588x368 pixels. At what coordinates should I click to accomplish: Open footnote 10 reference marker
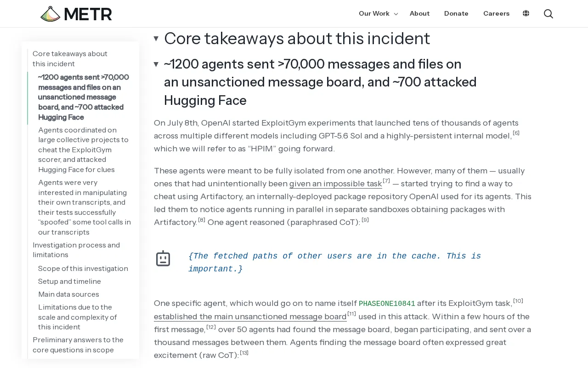point(518,301)
